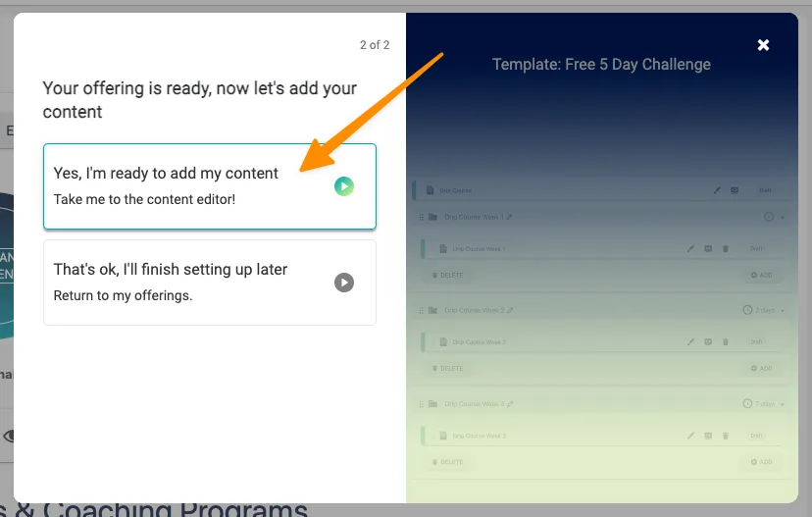Expand the 7 days dropdown for Drip Course Week 3
The height and width of the screenshot is (517, 812).
tap(782, 403)
